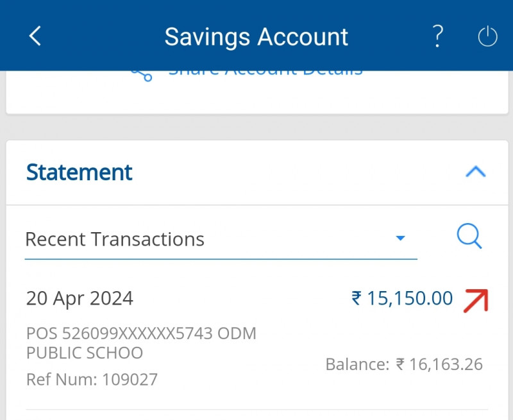Open help with the question mark icon
The width and height of the screenshot is (513, 420).
coord(437,37)
